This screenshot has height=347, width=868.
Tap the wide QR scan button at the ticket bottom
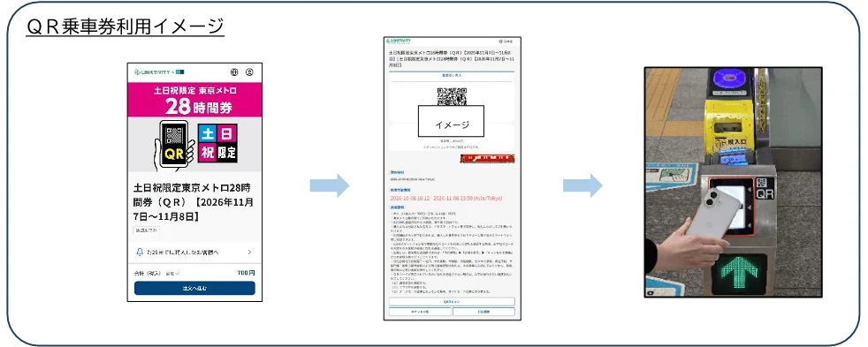(x=452, y=302)
